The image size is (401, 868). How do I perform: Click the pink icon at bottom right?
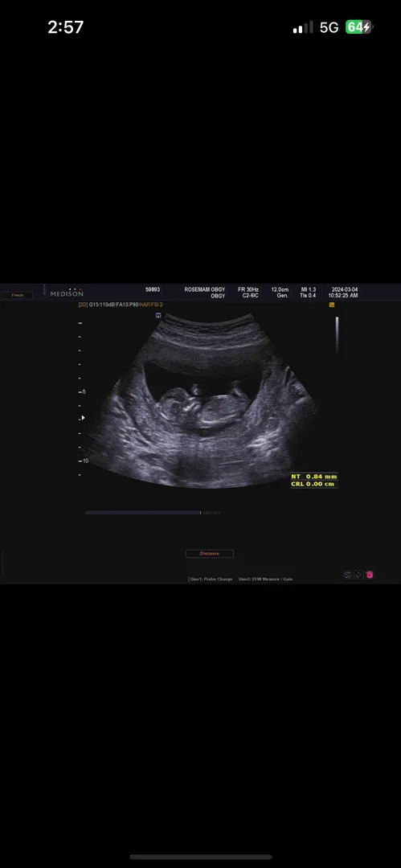click(x=370, y=575)
